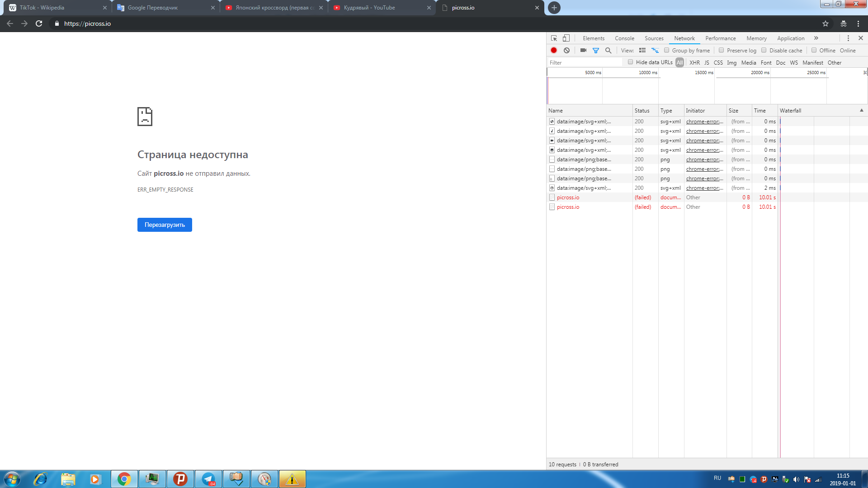868x488 pixels.
Task: Go forward in browser history
Action: [24, 23]
